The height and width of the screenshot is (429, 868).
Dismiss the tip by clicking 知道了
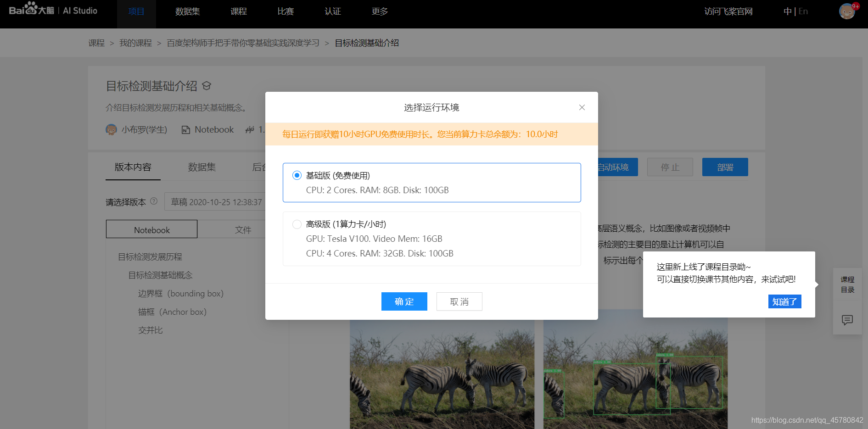click(784, 301)
